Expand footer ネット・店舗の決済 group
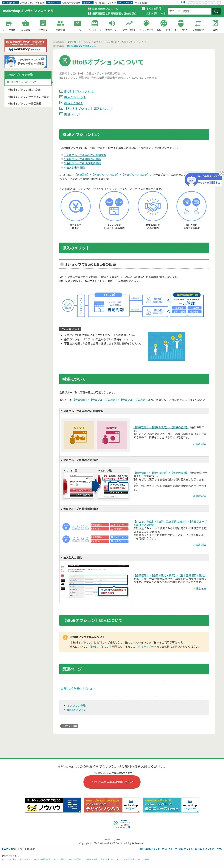Image resolution: width=224 pixels, height=868 pixels. 43,859
